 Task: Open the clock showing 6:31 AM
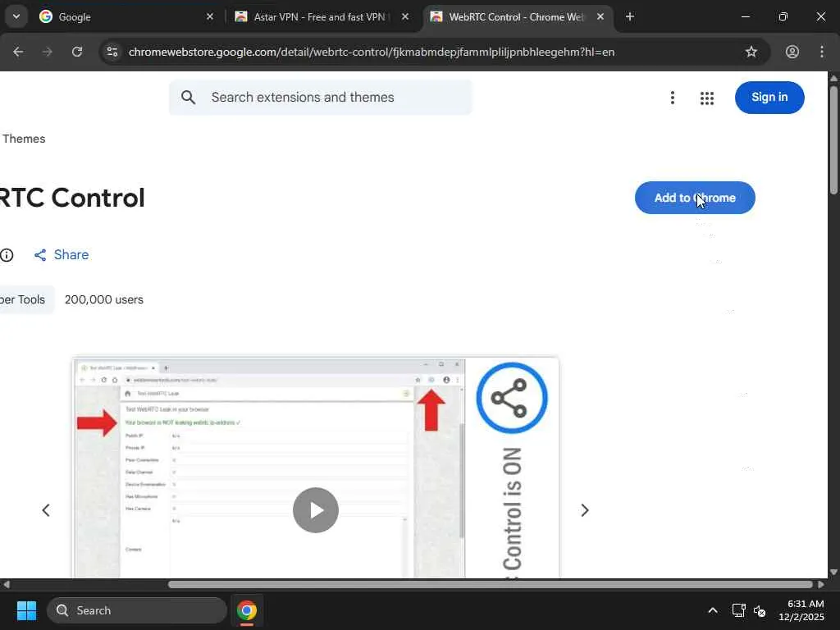[801, 610]
